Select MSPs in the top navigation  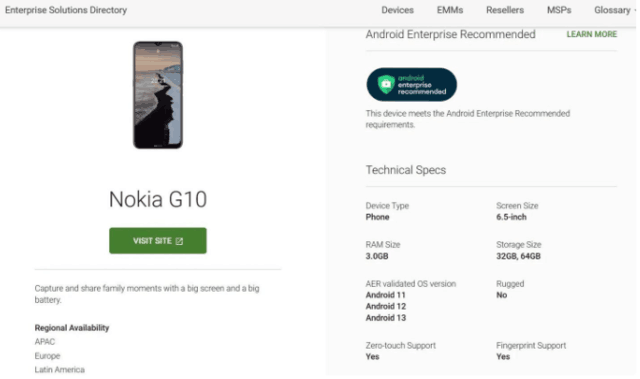click(x=559, y=10)
